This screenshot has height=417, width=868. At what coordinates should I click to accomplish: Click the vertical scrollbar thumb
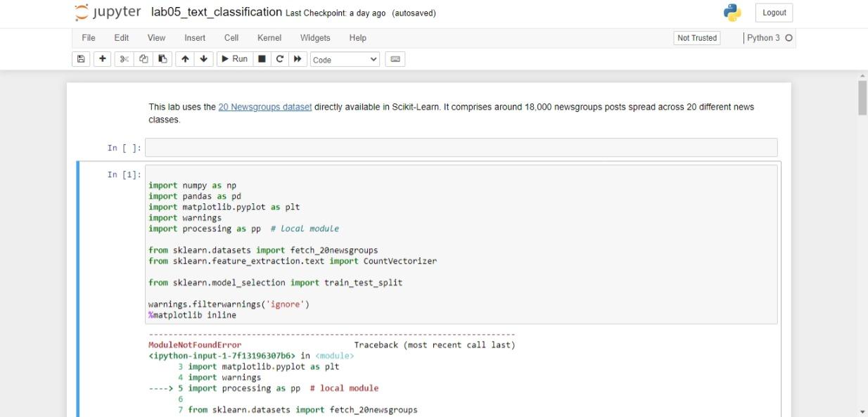coord(862,97)
